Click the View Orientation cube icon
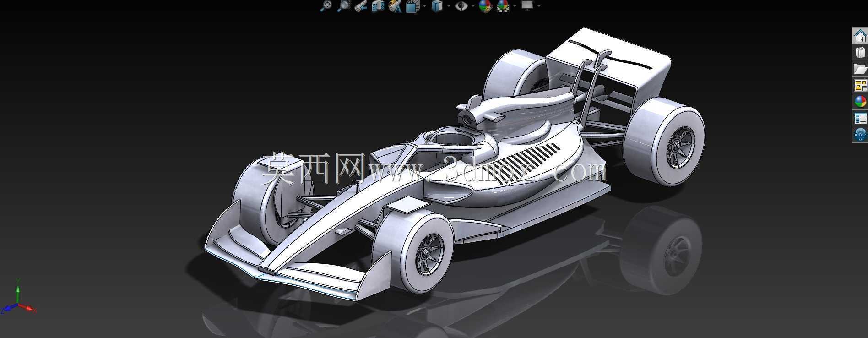The height and width of the screenshot is (338, 868). click(x=412, y=6)
